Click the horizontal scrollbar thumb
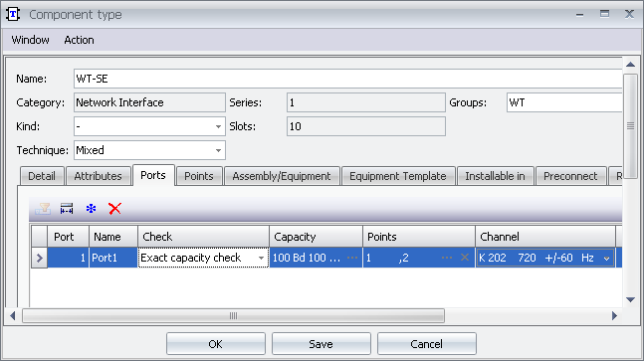Viewport: 644px width, 361px height. coord(233,316)
